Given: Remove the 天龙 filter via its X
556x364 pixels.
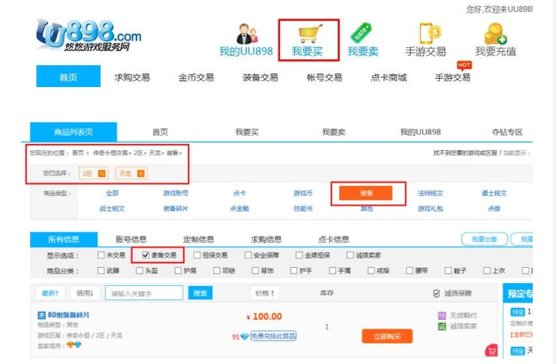Looking at the screenshot, I should (141, 173).
